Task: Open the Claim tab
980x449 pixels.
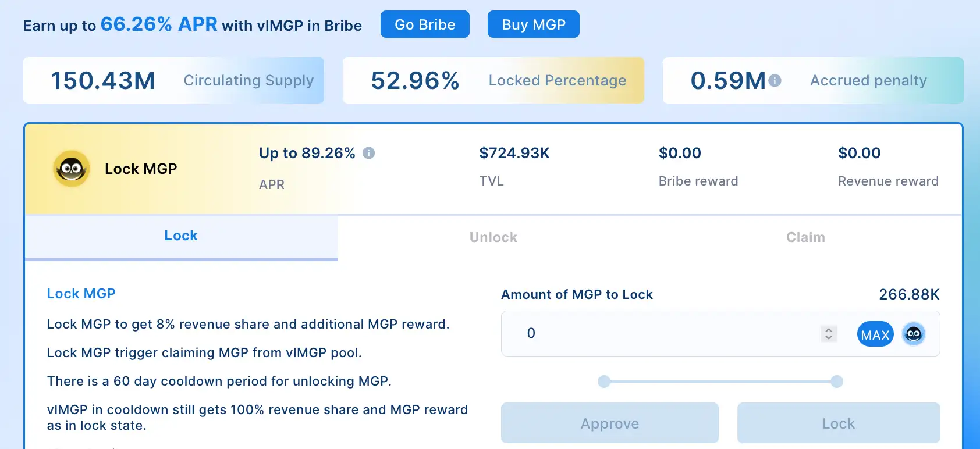Action: pyautogui.click(x=805, y=237)
